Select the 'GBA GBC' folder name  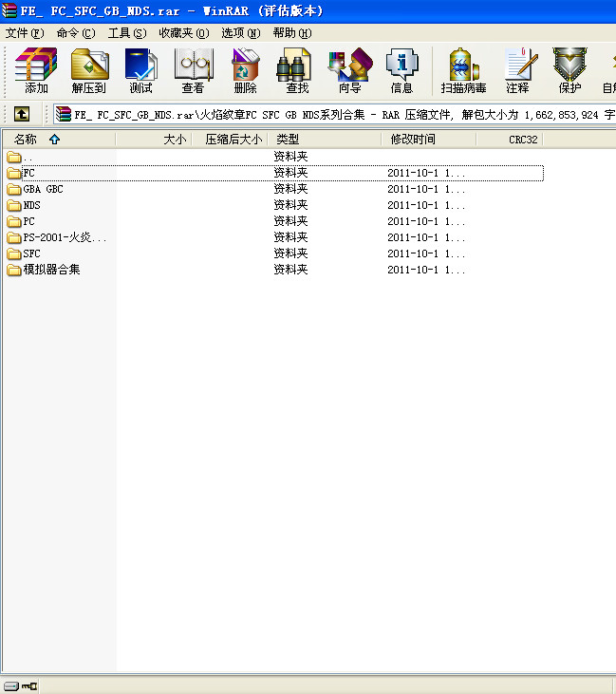[43, 190]
